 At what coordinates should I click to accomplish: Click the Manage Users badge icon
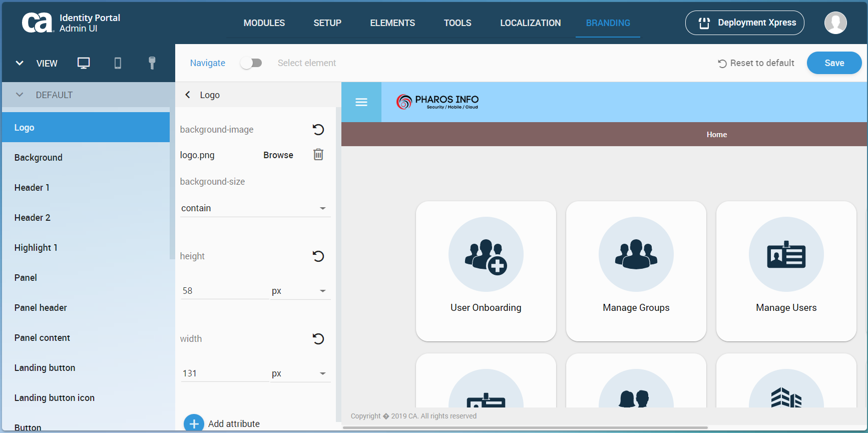(786, 254)
